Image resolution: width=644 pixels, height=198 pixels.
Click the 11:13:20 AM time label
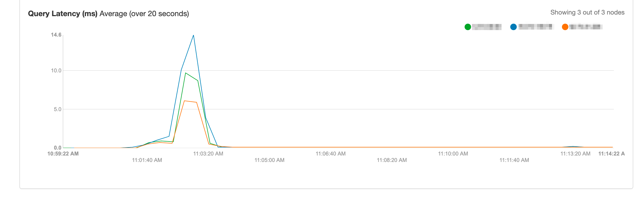575,154
